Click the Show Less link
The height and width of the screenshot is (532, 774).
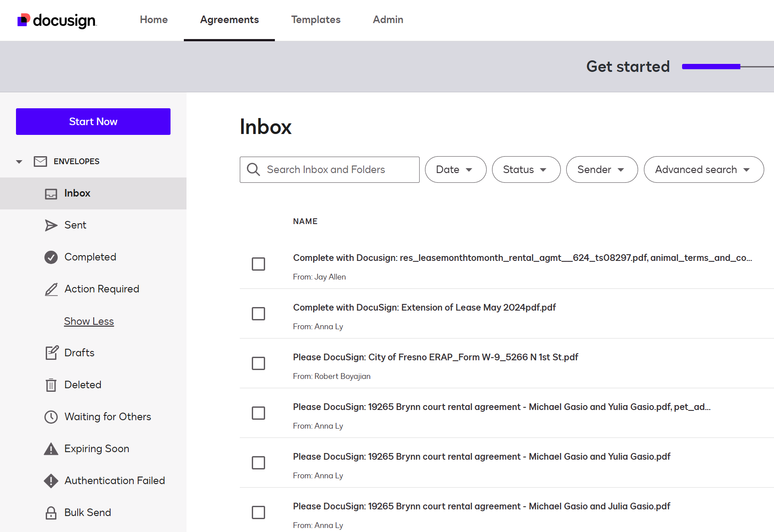[88, 321]
